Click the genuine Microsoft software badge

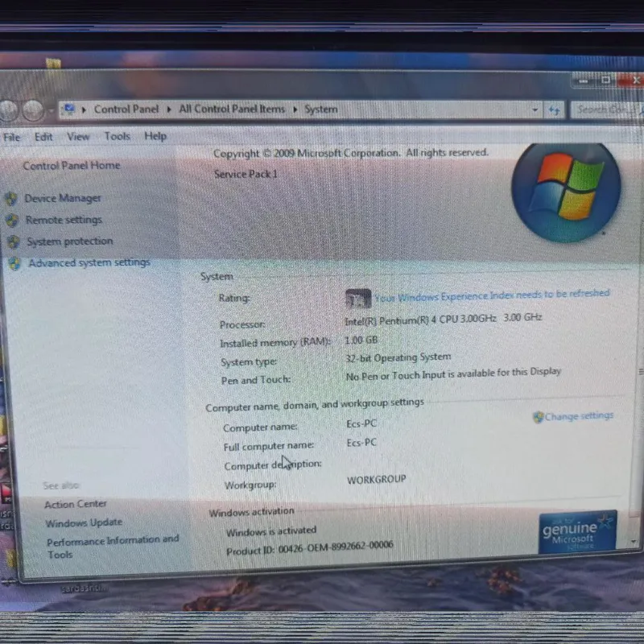pyautogui.click(x=577, y=532)
